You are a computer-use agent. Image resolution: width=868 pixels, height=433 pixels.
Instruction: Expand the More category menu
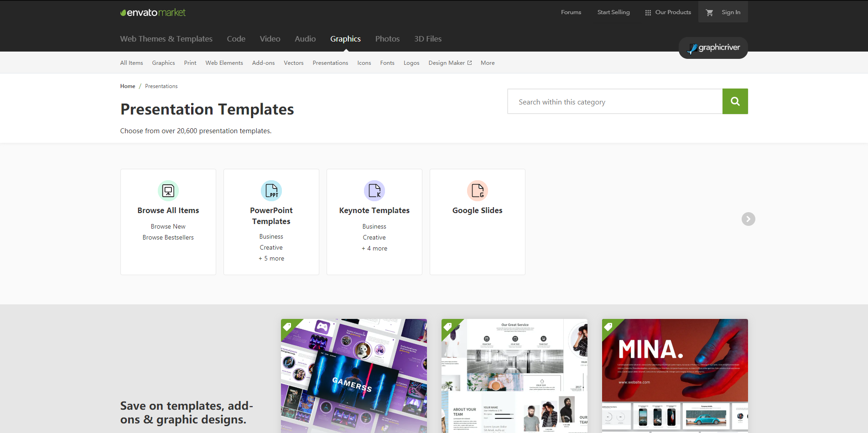coord(488,63)
